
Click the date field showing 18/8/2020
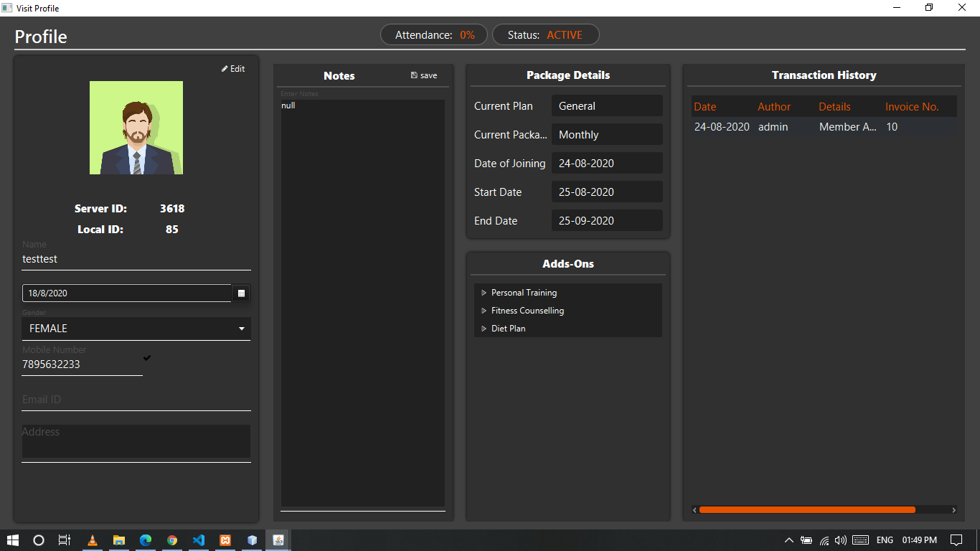127,293
